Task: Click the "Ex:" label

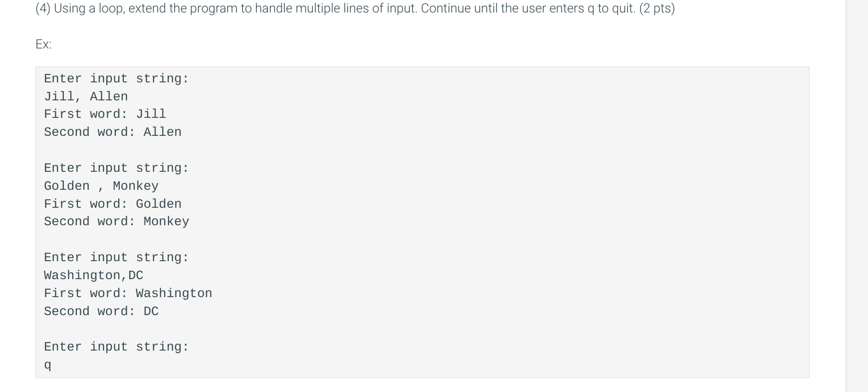Action: pyautogui.click(x=43, y=44)
